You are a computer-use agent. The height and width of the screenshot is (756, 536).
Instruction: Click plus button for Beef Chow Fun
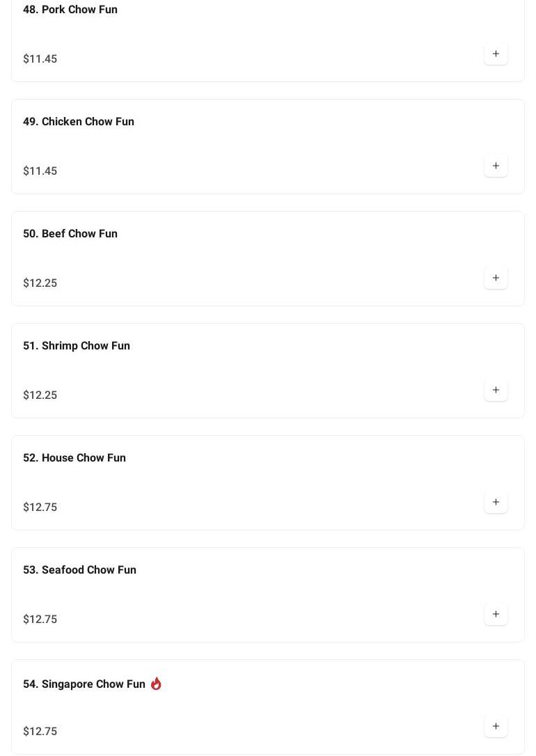pyautogui.click(x=496, y=278)
